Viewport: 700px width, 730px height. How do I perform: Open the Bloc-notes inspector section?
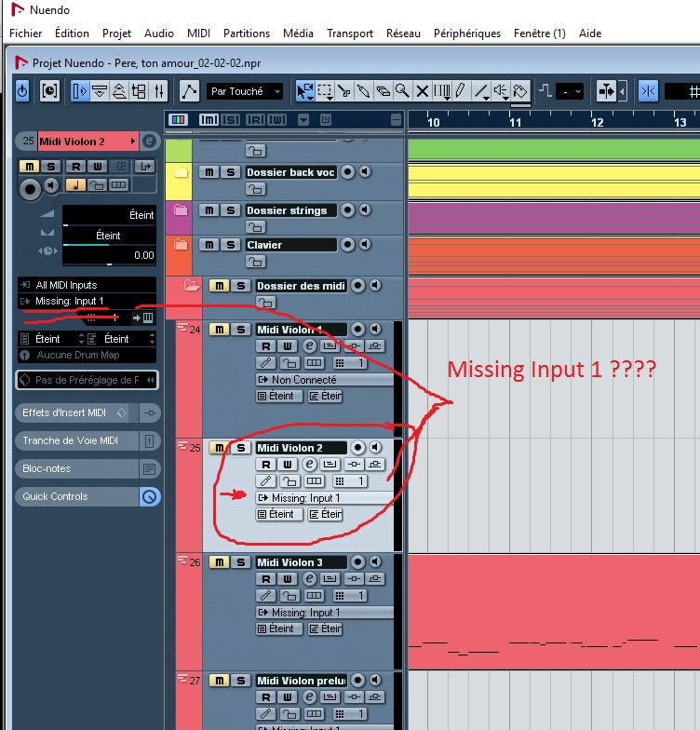[76, 469]
